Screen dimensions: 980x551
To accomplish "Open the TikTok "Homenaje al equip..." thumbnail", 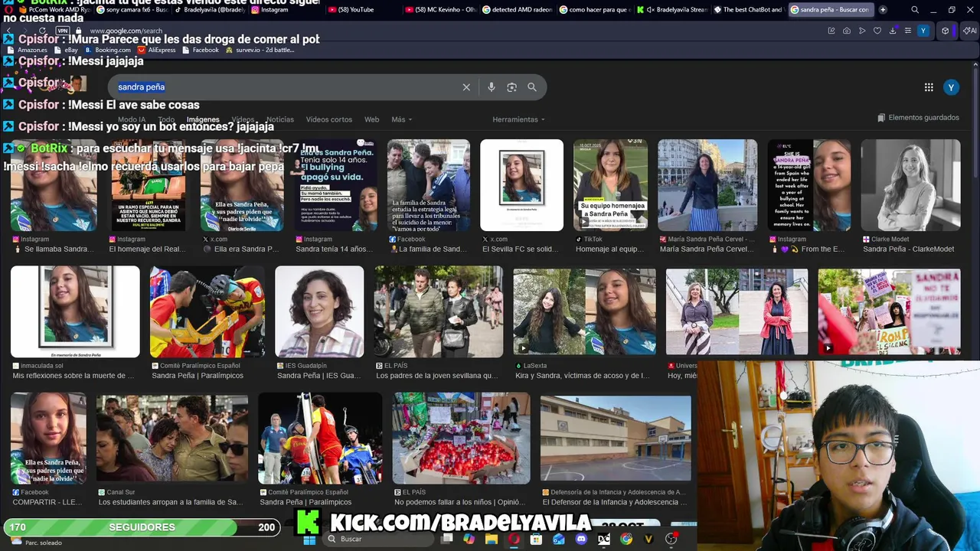I will tap(610, 185).
